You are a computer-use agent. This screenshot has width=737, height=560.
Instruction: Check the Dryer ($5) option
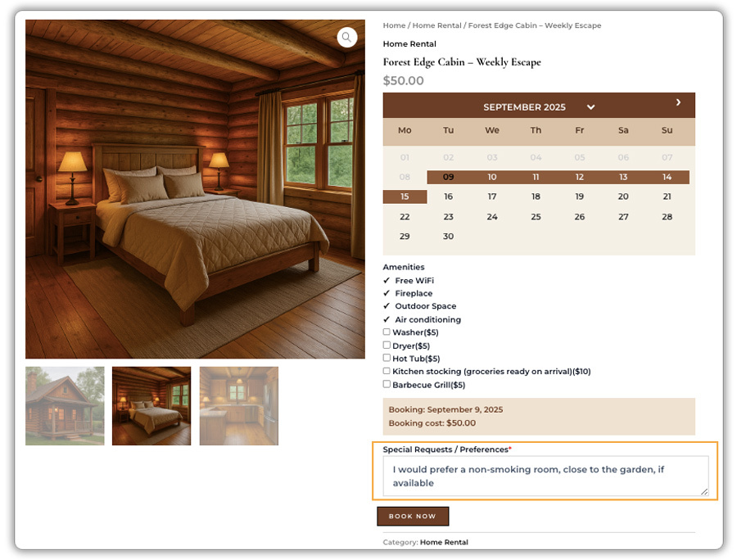click(386, 344)
